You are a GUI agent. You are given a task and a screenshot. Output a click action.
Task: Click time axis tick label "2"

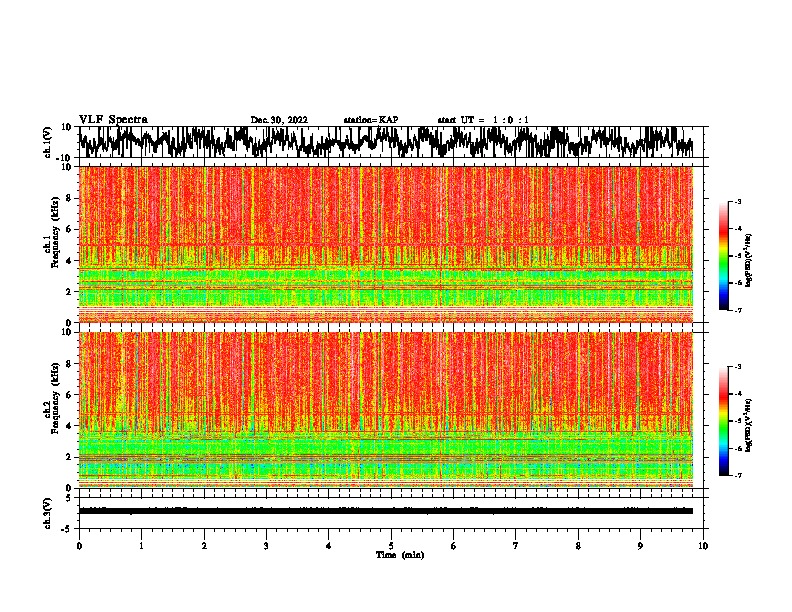(x=204, y=545)
